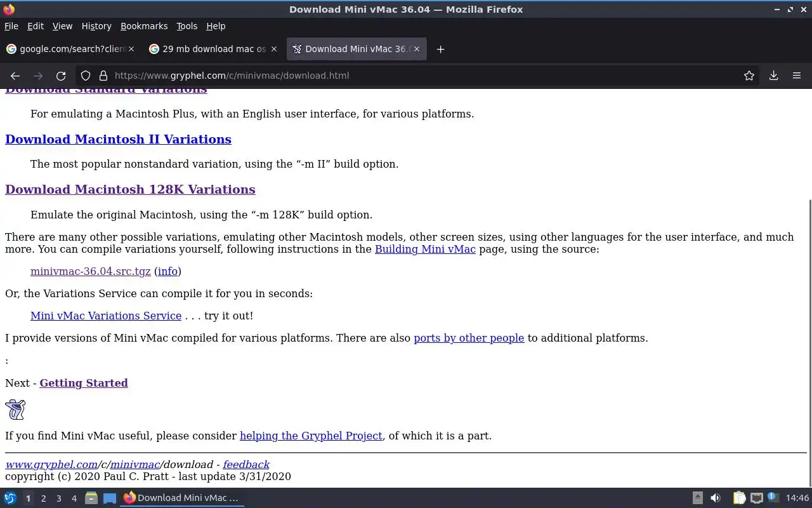Viewport: 812px width, 508px height.
Task: Switch to the google.com/search tab
Action: (70, 49)
